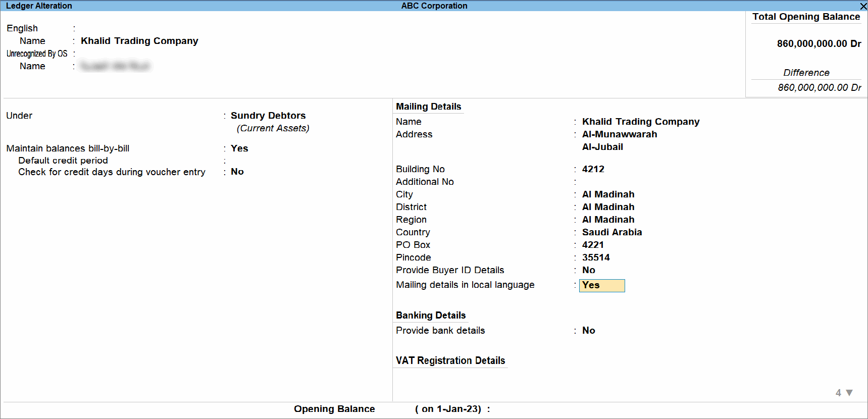Click the Additional No label
Viewport: 868px width, 419px height.
[425, 182]
